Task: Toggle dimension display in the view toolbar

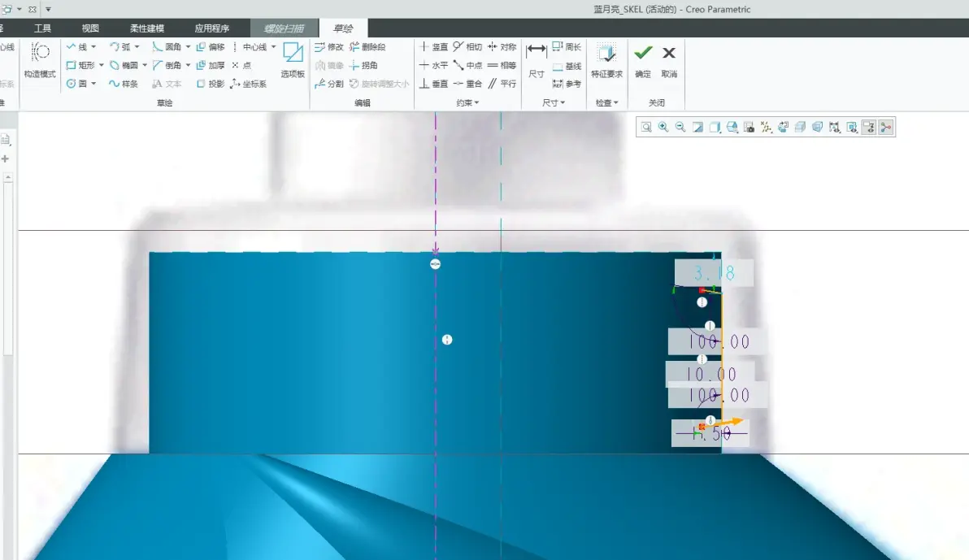Action: point(834,128)
